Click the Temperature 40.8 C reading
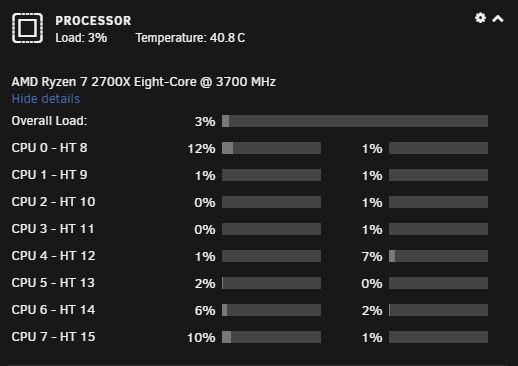Viewport: 518px width, 366px height. 190,38
